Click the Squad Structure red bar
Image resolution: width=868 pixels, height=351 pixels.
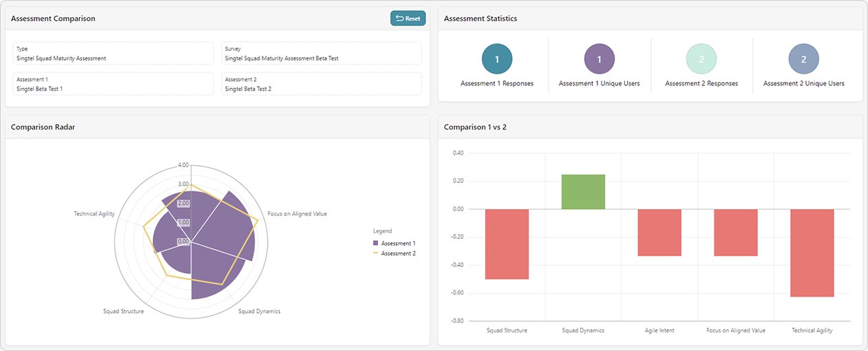pyautogui.click(x=507, y=244)
